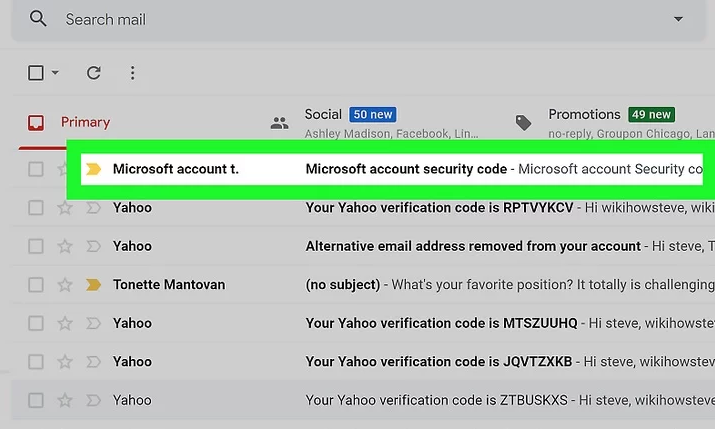
Task: Open the More options three-dot menu
Action: 132,72
